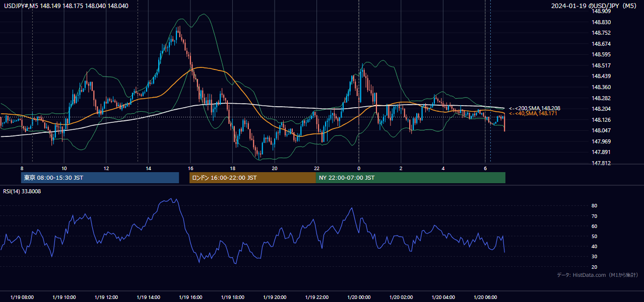Select the NY 22:00-07:00 JST session bar
This screenshot has width=644, height=302.
coord(411,178)
